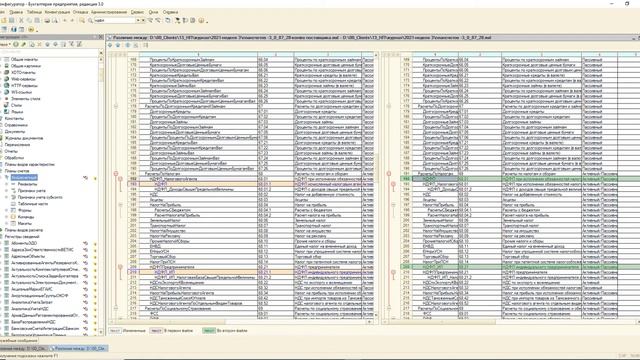Click the Cut scissors icon in main toolbar
Image resolution: width=640 pixels, height=360 pixels.
coord(21,20)
